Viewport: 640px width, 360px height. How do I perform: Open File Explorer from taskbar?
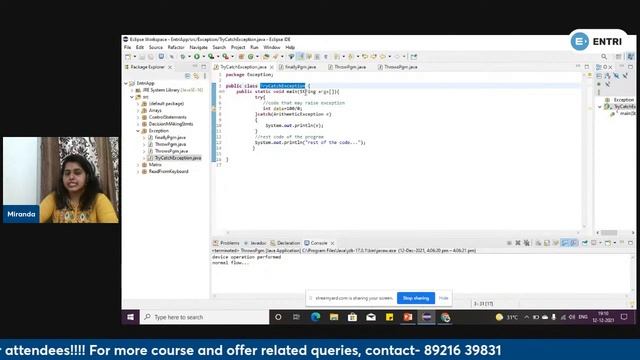point(334,317)
